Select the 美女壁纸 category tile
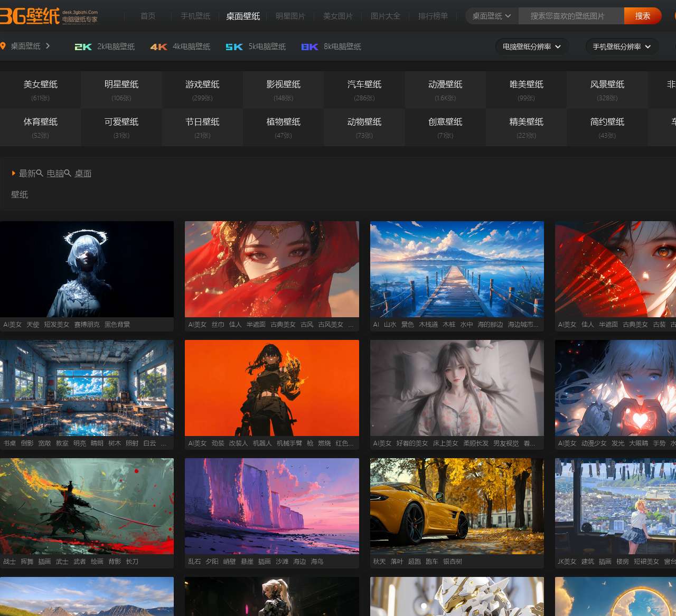Screen dimensions: 676x616 click(x=41, y=90)
